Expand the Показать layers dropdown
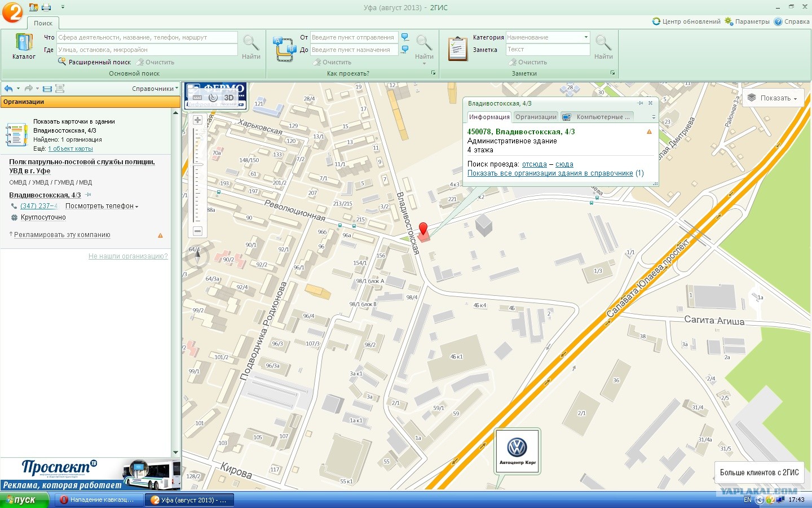The image size is (812, 508). coord(771,98)
